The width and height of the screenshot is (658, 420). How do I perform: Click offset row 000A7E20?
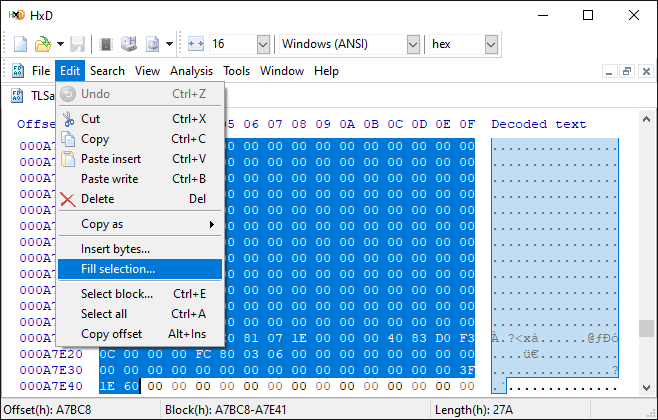[51, 354]
